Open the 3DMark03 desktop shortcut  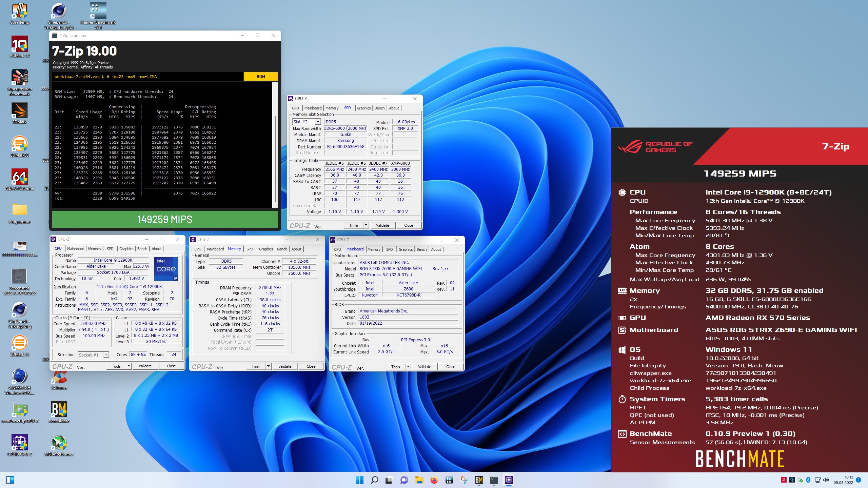click(x=20, y=146)
